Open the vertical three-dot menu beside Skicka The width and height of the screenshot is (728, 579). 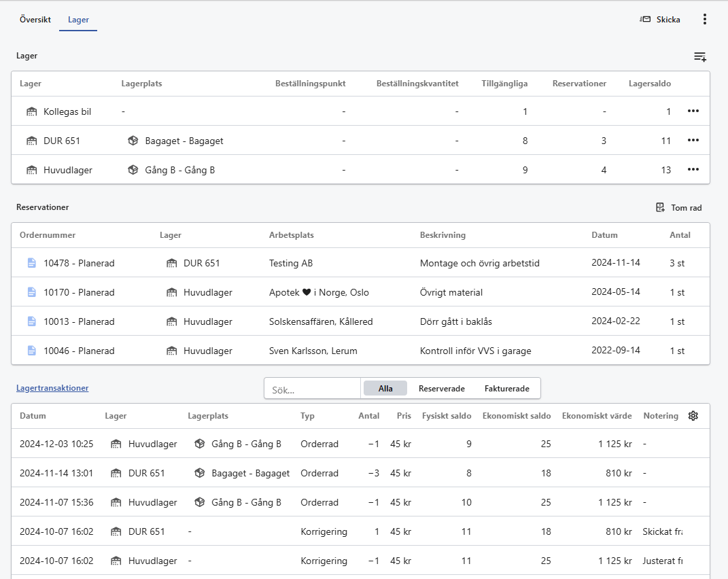(704, 20)
